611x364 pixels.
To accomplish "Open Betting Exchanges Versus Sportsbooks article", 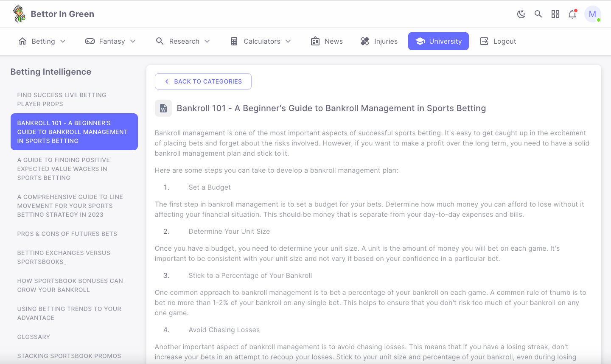I will point(74,257).
